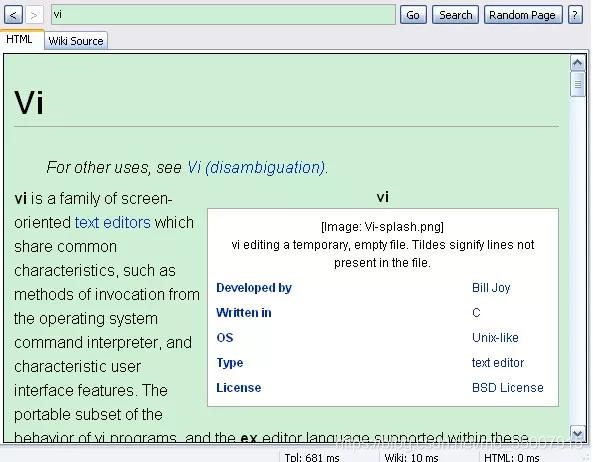The image size is (593, 462).
Task: Click the 'License' label
Action: pyautogui.click(x=238, y=388)
